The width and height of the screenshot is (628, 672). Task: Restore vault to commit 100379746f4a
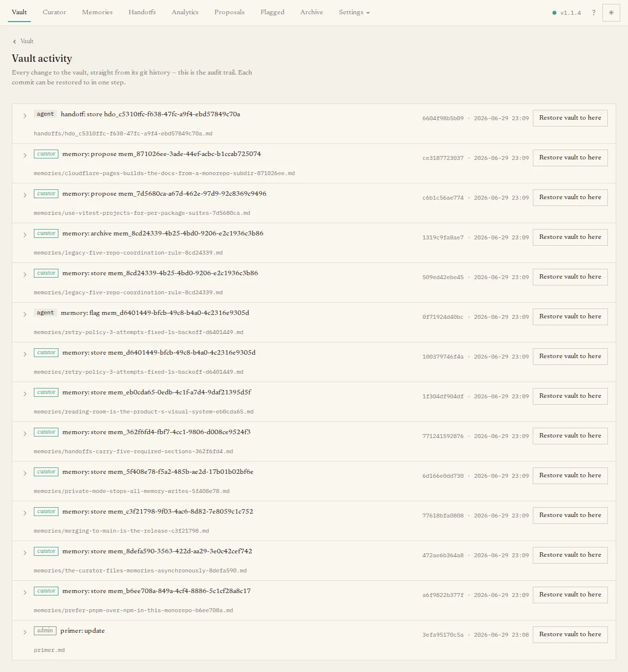[x=570, y=357]
